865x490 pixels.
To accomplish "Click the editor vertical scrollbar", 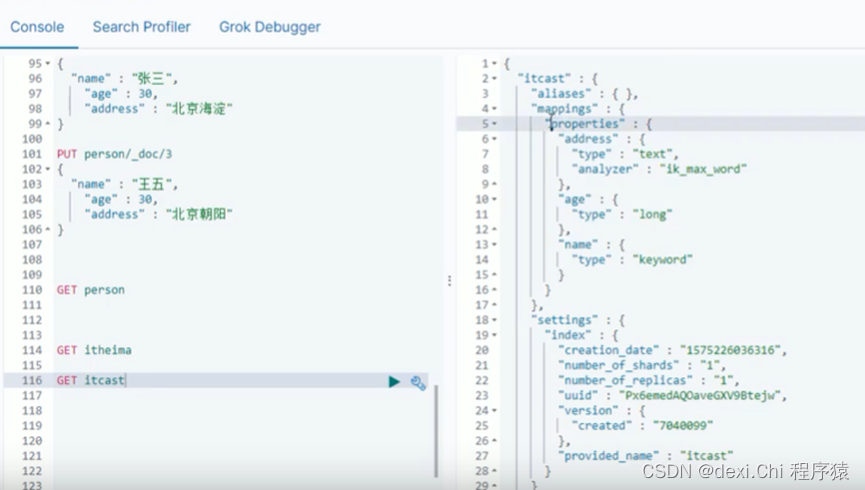I will 436,431.
